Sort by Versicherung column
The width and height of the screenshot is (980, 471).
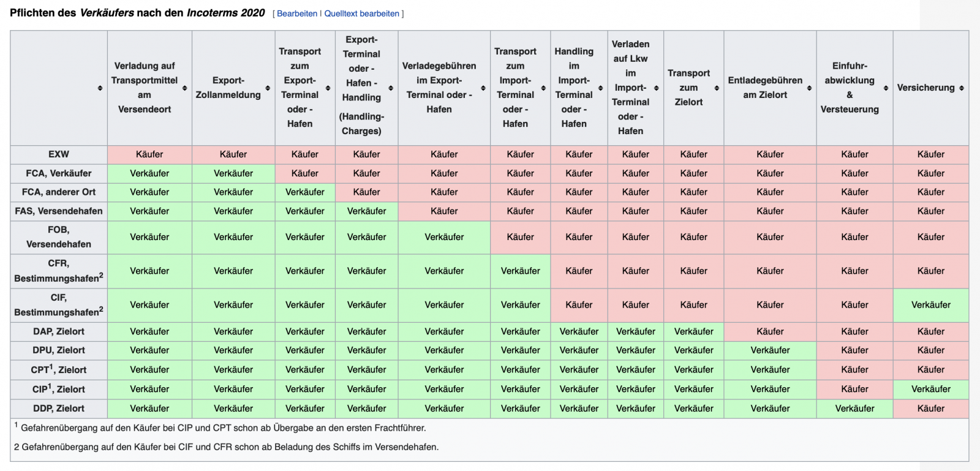(x=962, y=88)
